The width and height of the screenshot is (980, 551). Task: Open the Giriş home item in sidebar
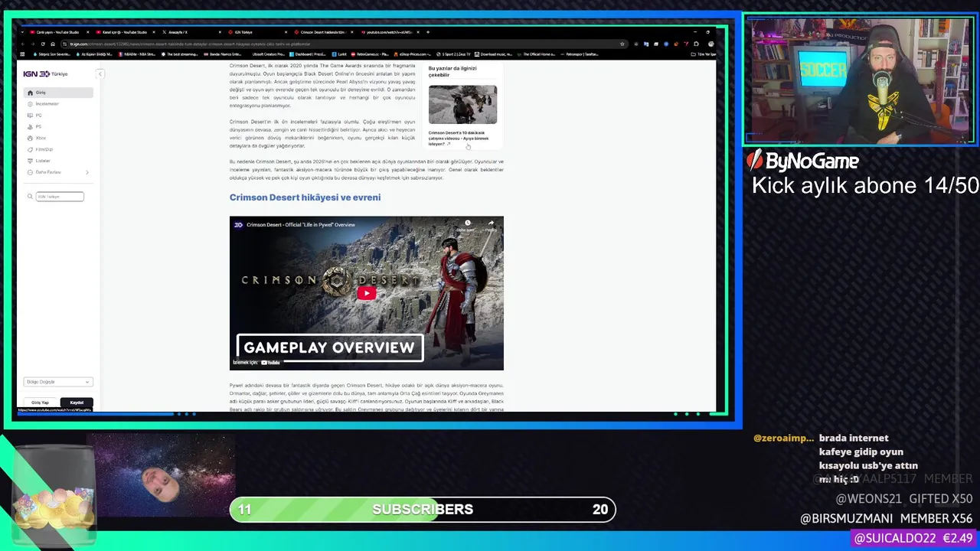click(x=58, y=93)
